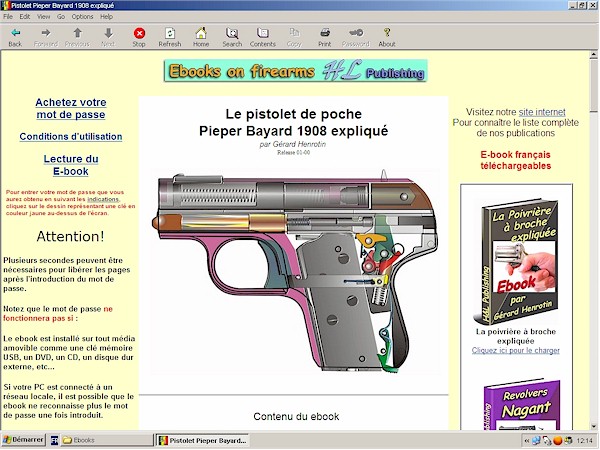
Task: Click the 12:14 taskbar clock
Action: [x=584, y=441]
